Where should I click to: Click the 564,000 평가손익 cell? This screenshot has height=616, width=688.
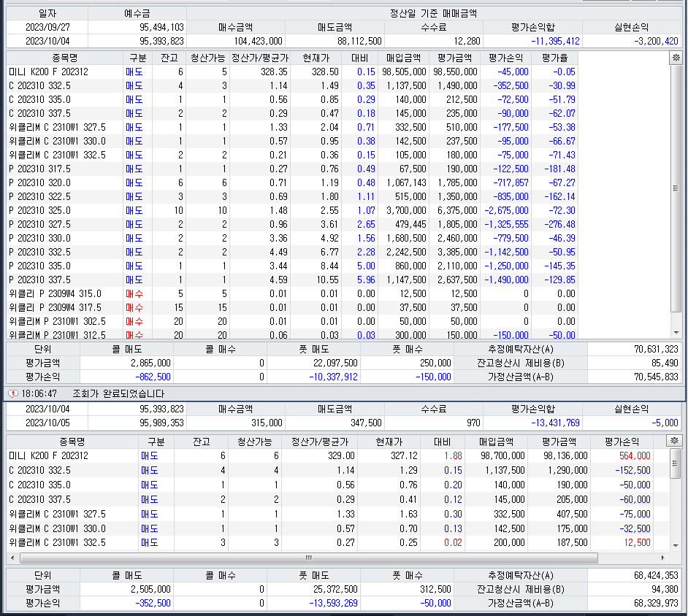(635, 455)
